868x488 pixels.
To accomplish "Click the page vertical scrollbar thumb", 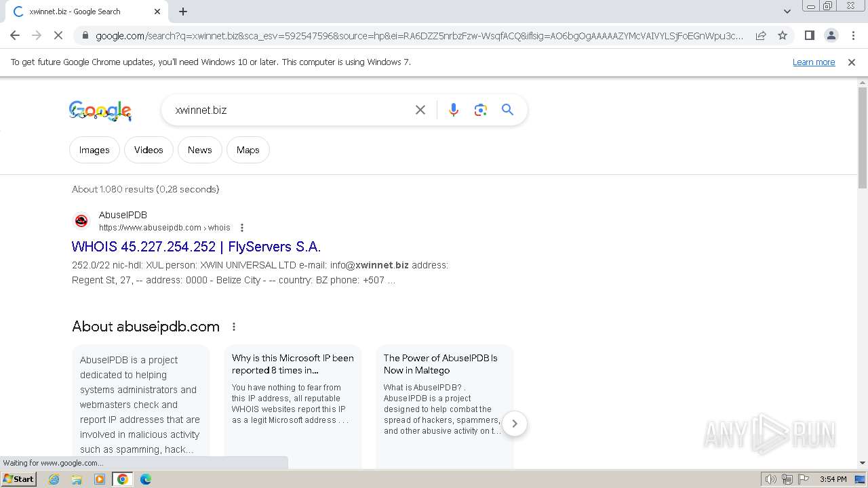I will (x=863, y=138).
